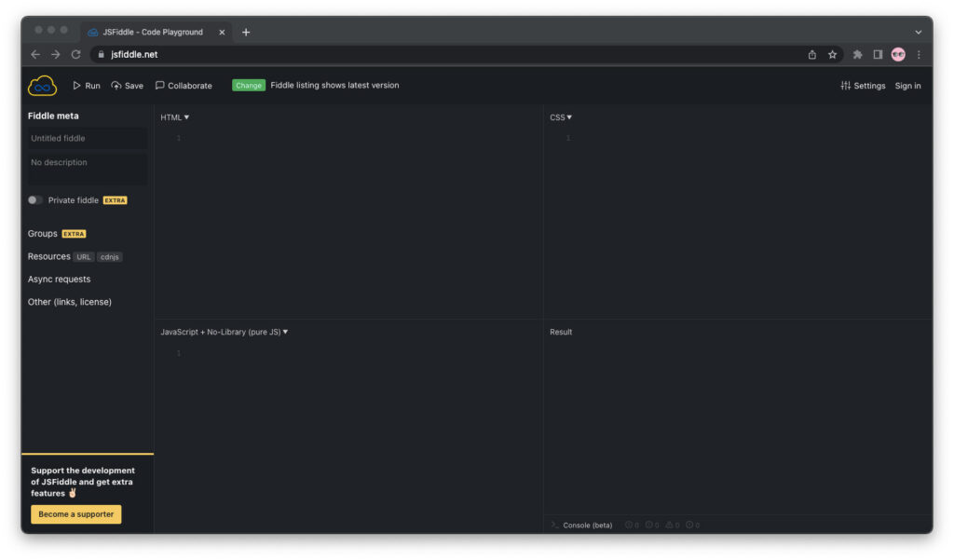The width and height of the screenshot is (954, 560).
Task: Click the lock icon in address bar
Action: (101, 54)
